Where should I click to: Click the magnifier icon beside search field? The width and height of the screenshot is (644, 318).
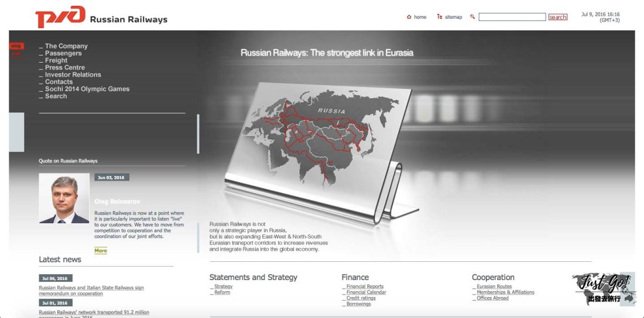[472, 17]
